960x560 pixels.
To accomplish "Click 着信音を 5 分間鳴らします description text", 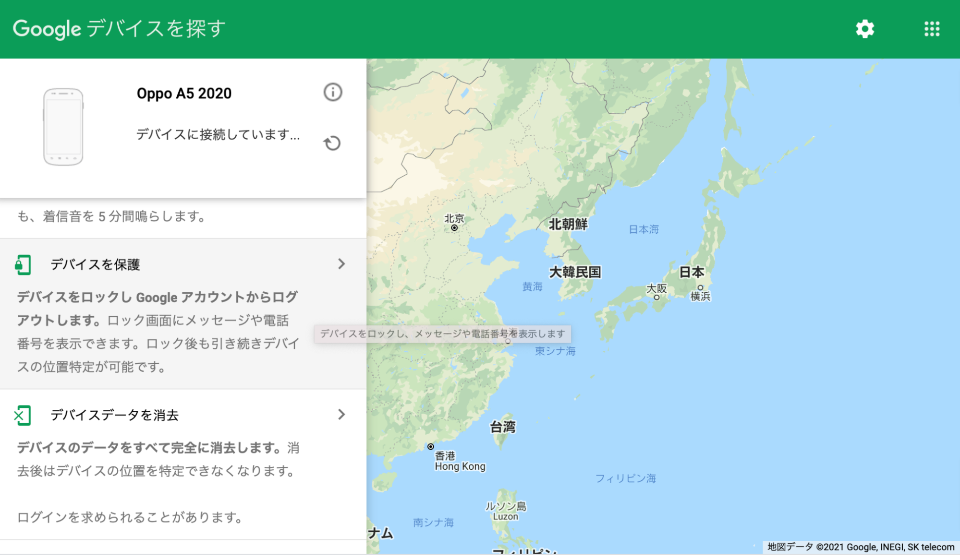I will (111, 216).
